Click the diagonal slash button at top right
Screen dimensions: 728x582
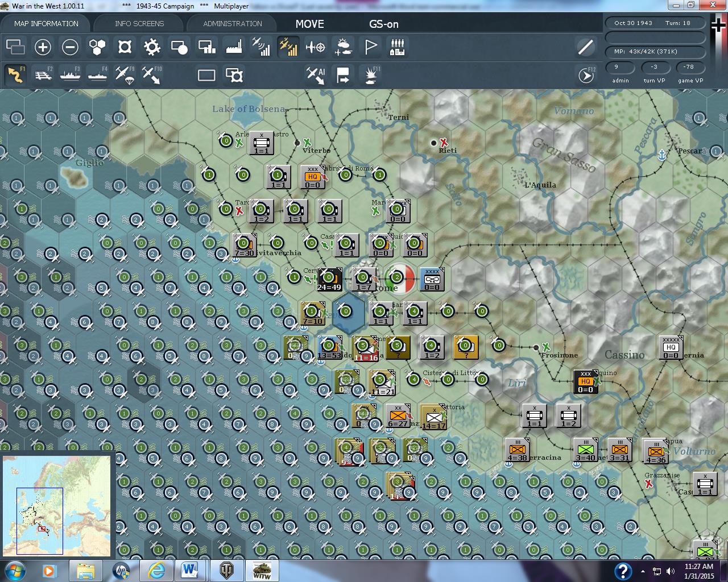point(586,47)
